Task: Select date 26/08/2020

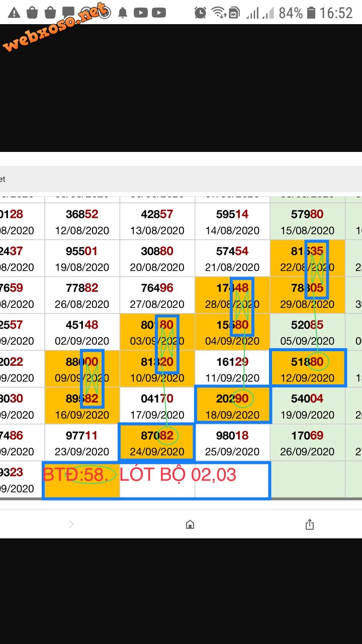Action: point(82,304)
